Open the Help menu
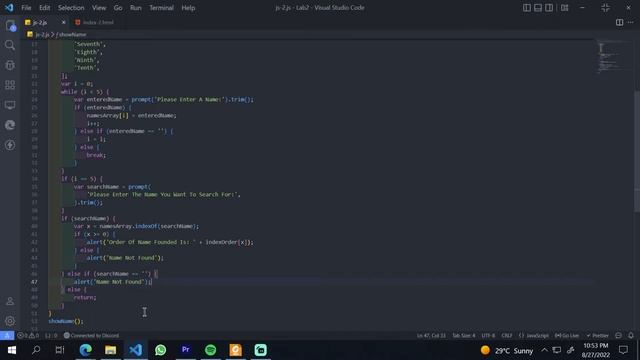This screenshot has height=360, width=640. [x=188, y=8]
